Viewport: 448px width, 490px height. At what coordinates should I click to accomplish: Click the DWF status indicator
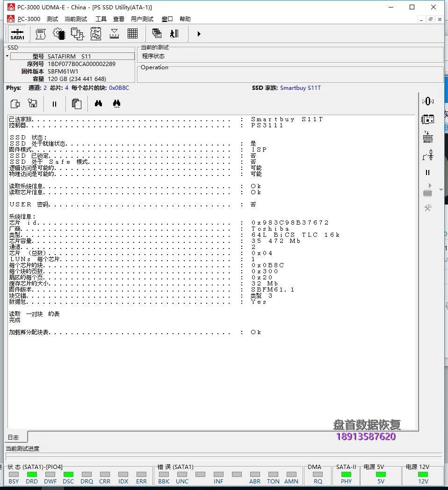coord(50,475)
